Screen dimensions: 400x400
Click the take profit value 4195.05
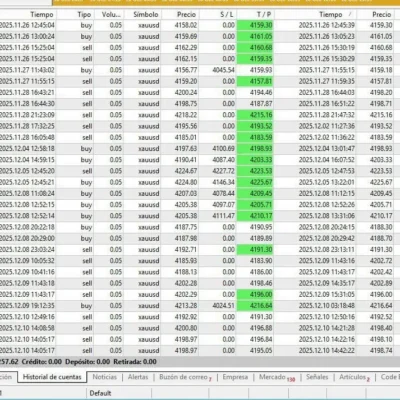pos(261,351)
